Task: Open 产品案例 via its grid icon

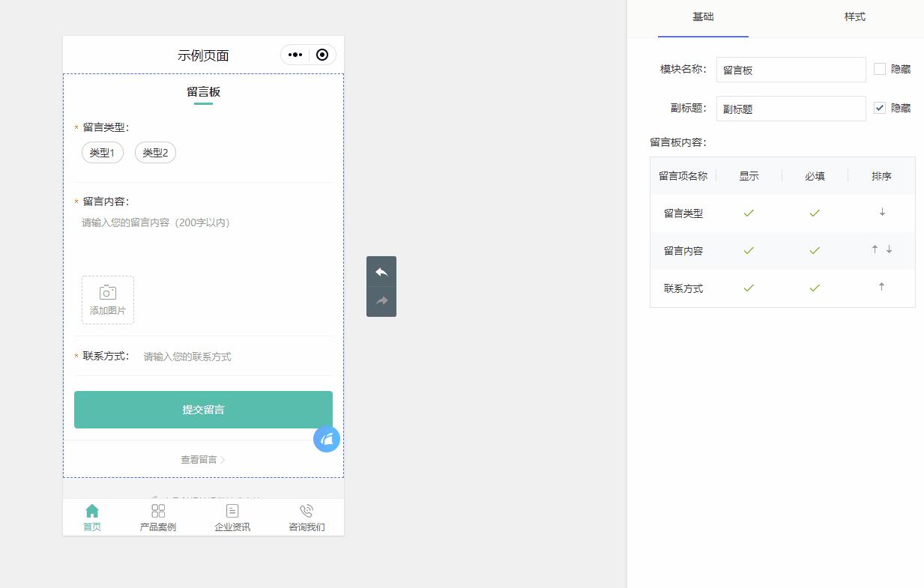Action: (157, 510)
